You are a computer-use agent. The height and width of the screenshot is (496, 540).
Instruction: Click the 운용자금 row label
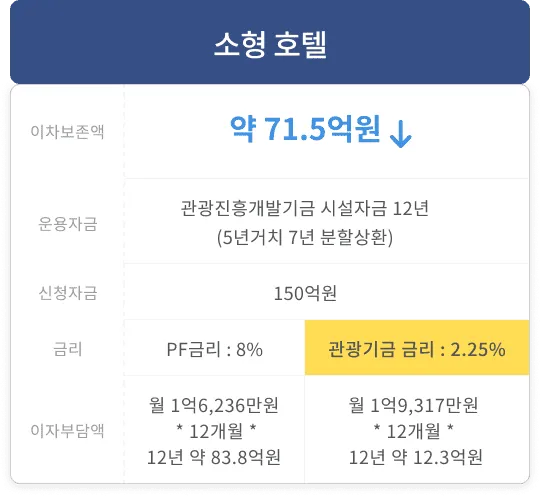coord(68,224)
